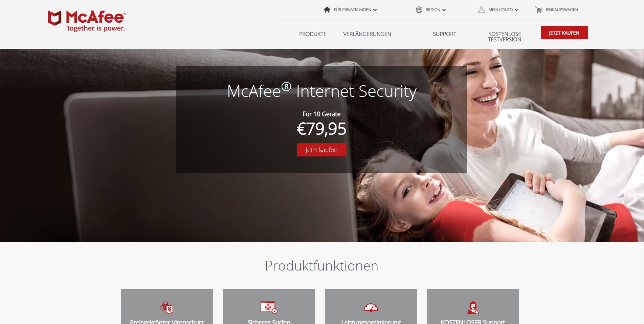644x324 pixels.
Task: Open the Produkte menu
Action: click(313, 34)
